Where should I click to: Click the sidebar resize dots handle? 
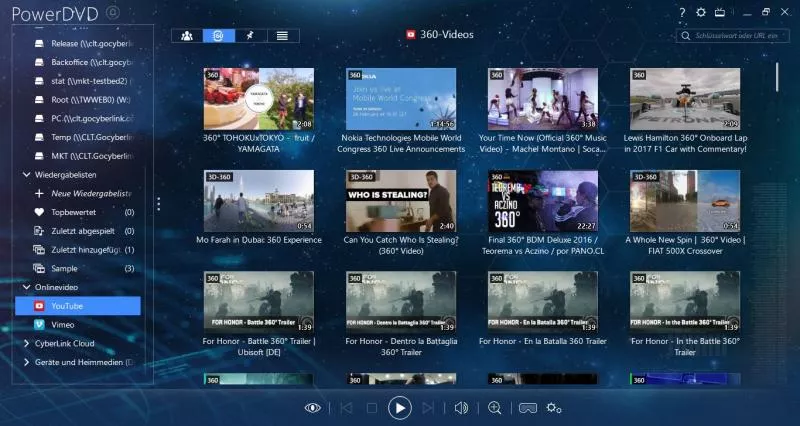159,204
